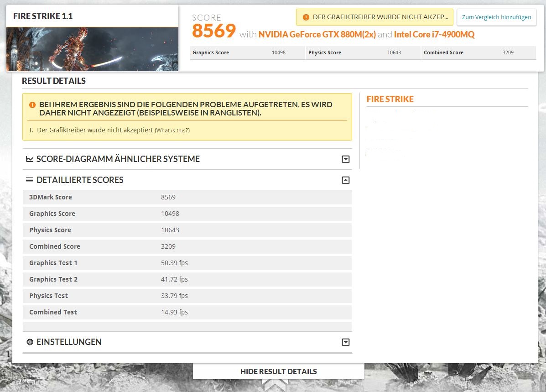Select the Combined Test row in detailed scores

(x=187, y=312)
